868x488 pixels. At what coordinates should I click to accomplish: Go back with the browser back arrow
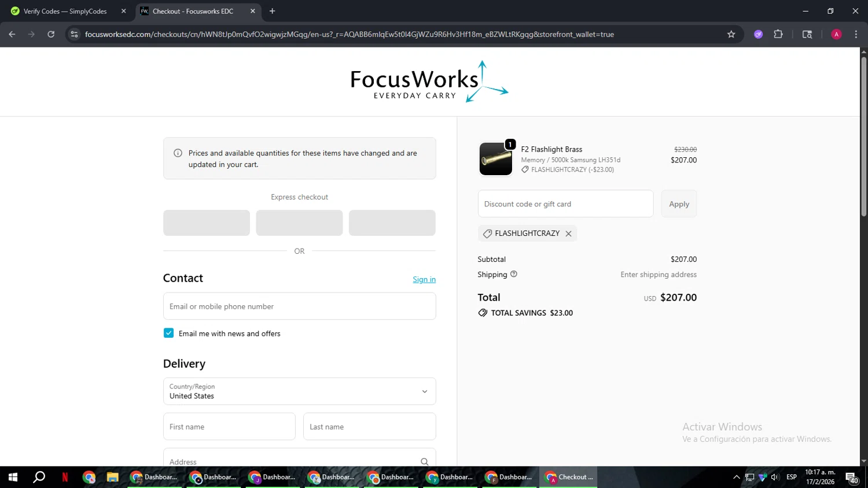(x=12, y=34)
